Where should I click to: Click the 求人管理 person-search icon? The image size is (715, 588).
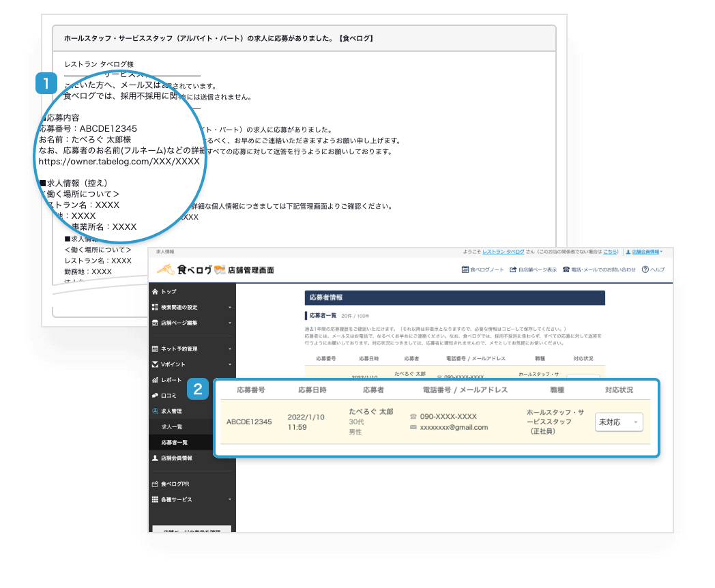pyautogui.click(x=155, y=411)
